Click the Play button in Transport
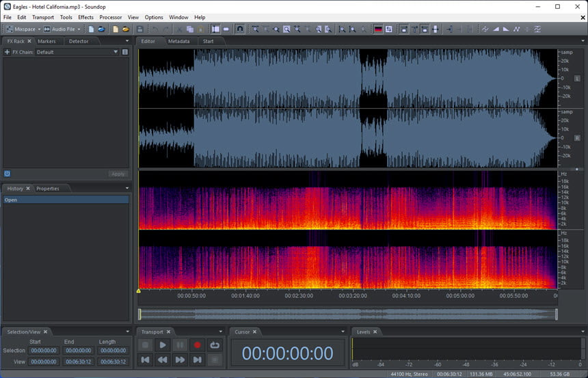 tap(163, 345)
